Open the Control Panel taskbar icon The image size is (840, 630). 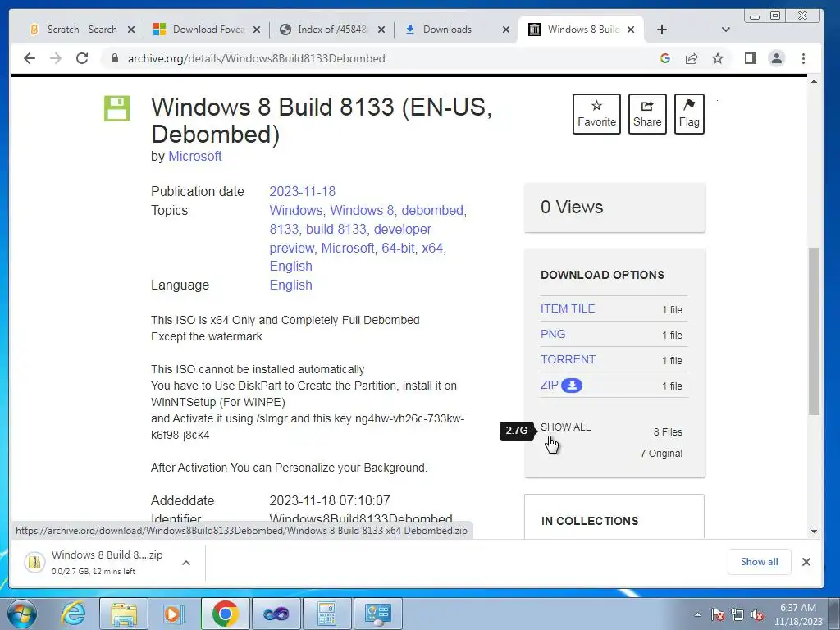(x=377, y=614)
